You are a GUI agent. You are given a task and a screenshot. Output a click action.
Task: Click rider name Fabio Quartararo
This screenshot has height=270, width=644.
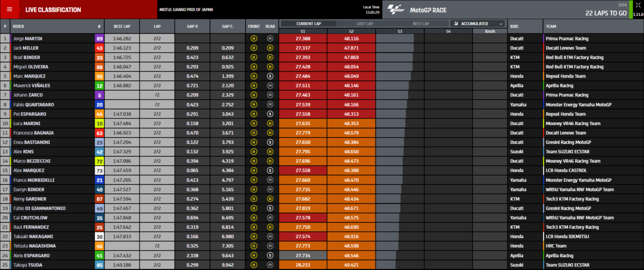[33, 105]
